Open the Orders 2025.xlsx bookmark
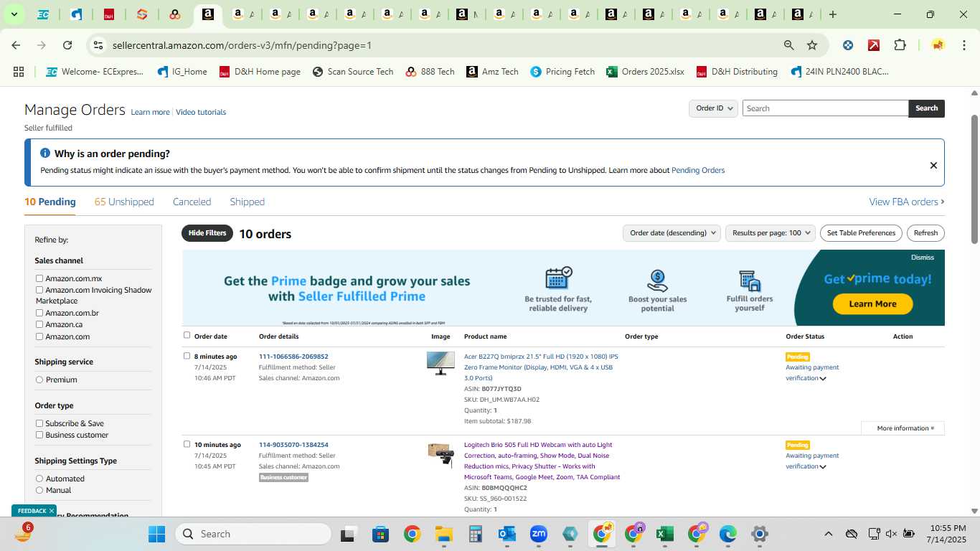Image resolution: width=980 pixels, height=551 pixels. click(645, 72)
